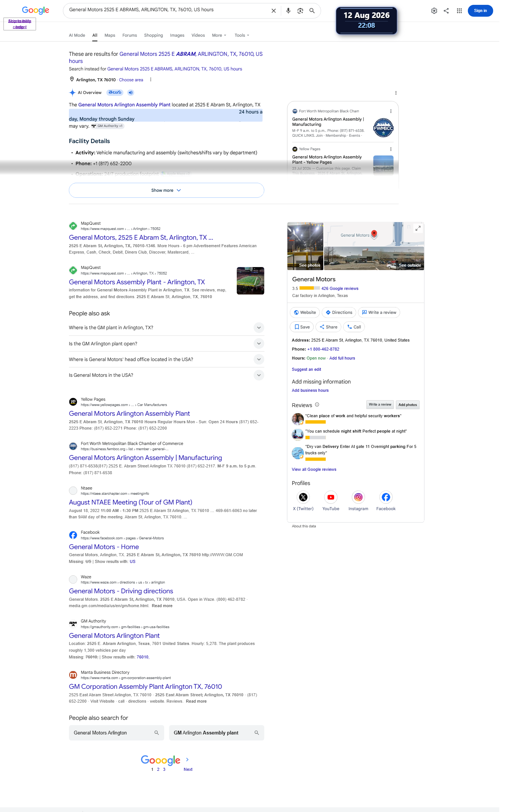Viewport: 505px width, 812px height.
Task: Switch to the Images tab
Action: (x=177, y=35)
